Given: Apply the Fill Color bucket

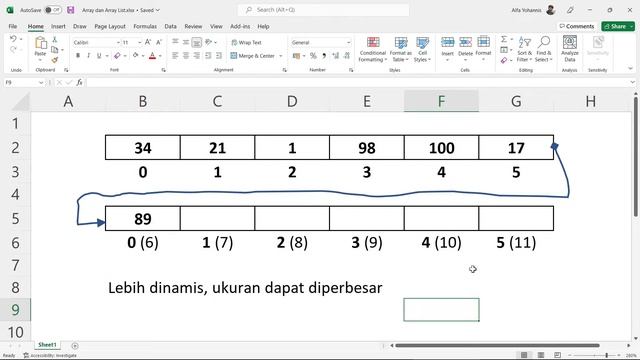Looking at the screenshot, I should coord(136,56).
